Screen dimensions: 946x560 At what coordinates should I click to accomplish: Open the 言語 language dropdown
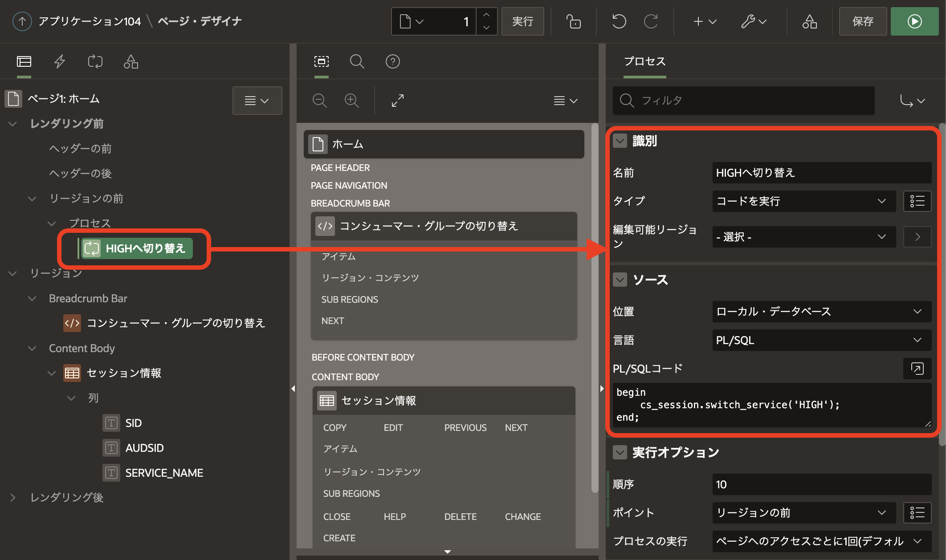click(822, 340)
